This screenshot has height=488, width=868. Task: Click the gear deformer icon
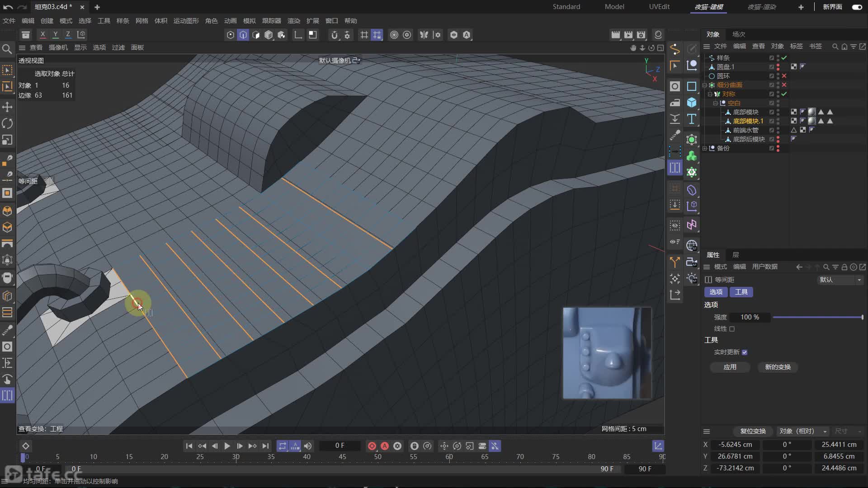click(692, 172)
